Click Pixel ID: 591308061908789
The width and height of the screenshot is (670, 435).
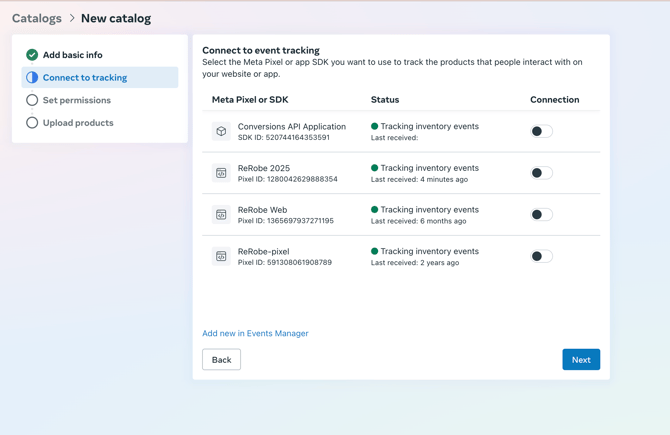pos(285,262)
